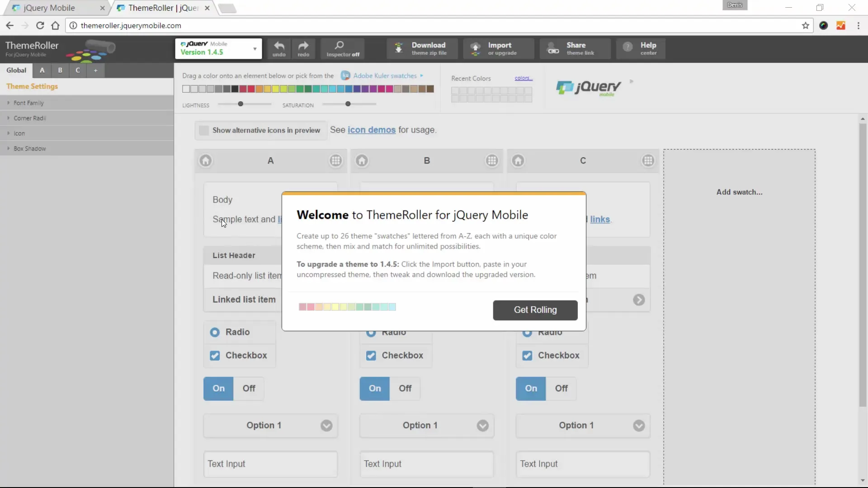Bookmark this page with the star
Screen dimensions: 868x488
pos(805,26)
